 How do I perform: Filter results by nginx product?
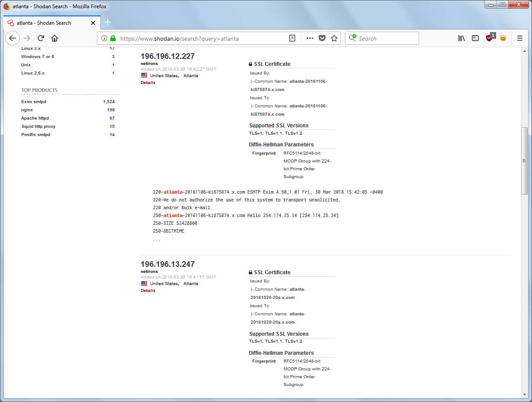click(x=27, y=110)
